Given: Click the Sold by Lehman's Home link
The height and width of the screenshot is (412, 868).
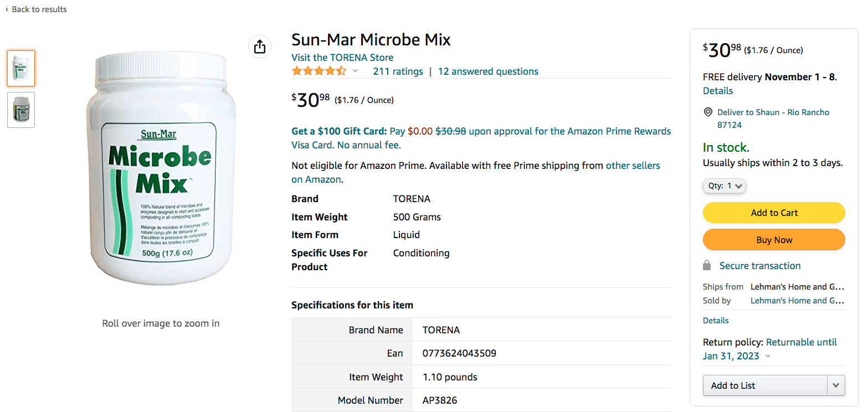Looking at the screenshot, I should 797,301.
